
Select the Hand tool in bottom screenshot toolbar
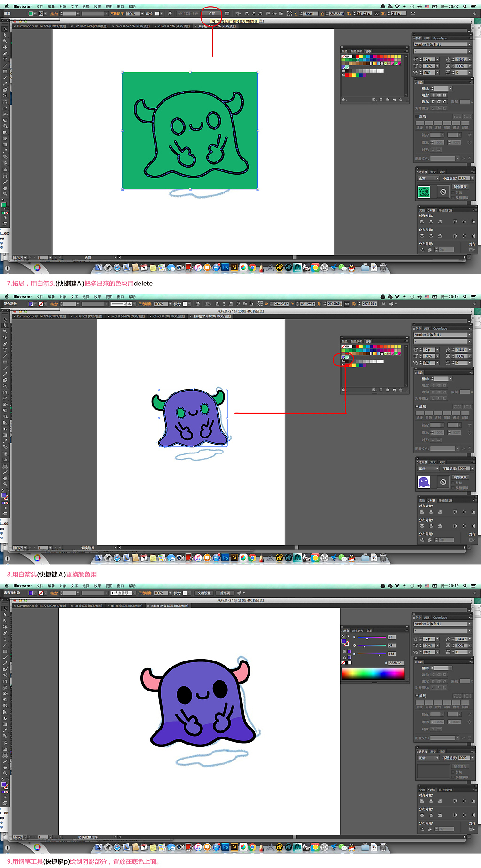[x=5, y=767]
